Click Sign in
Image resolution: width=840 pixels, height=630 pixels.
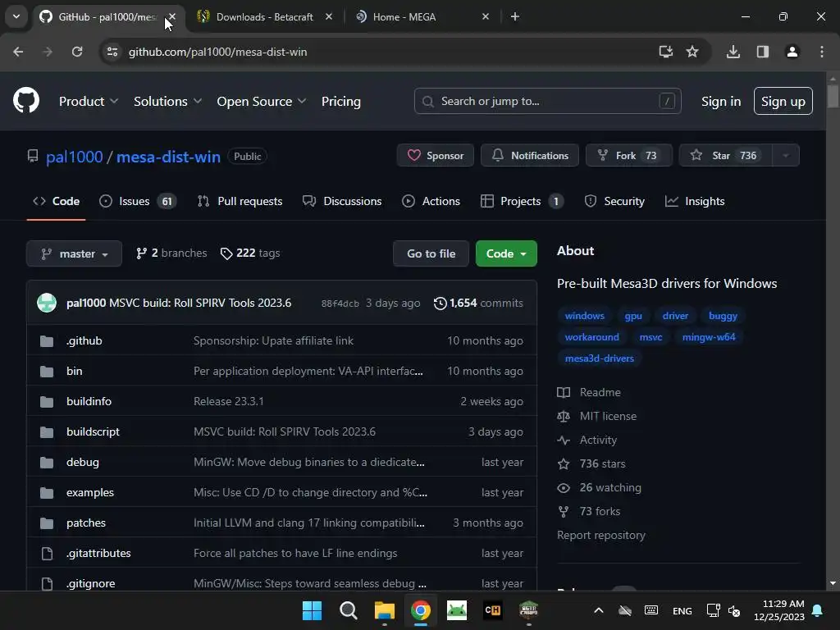coord(721,101)
